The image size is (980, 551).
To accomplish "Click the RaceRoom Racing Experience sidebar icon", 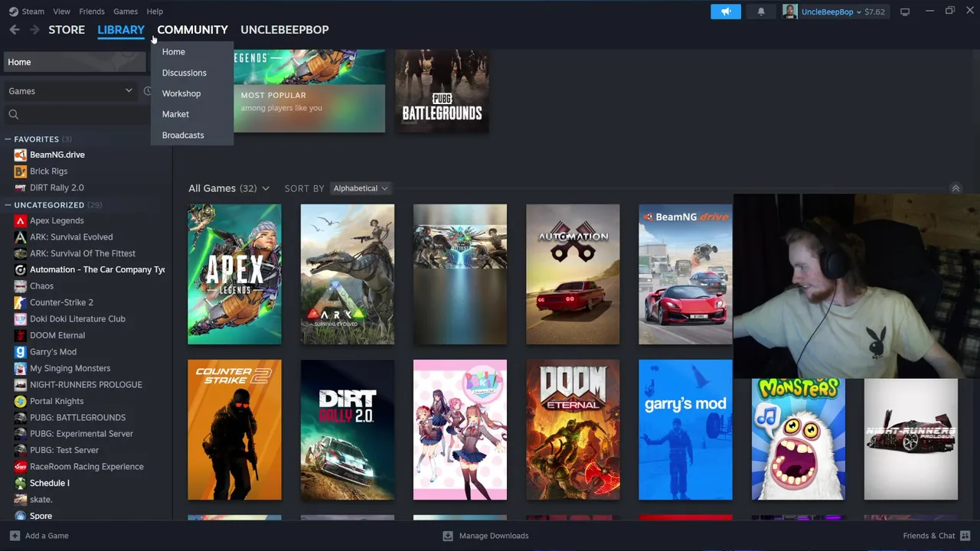I will [20, 467].
